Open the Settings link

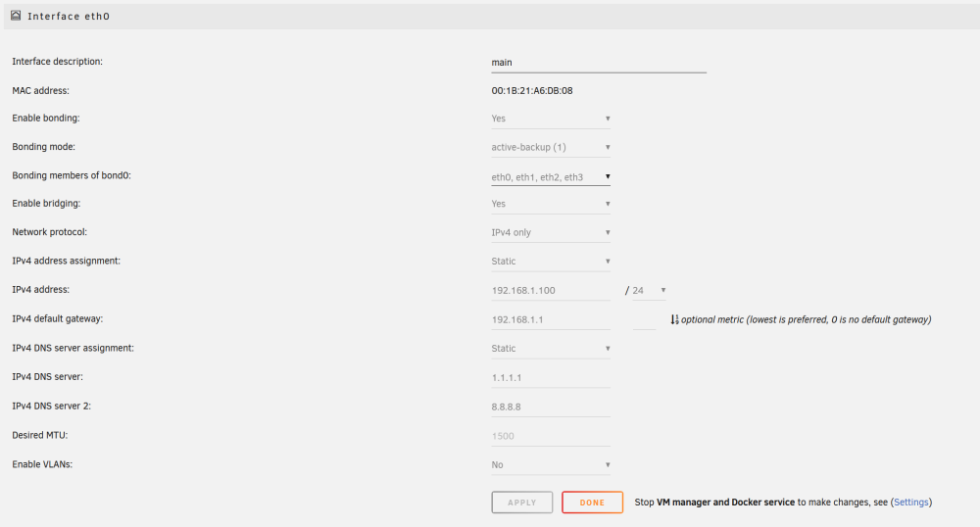(x=911, y=503)
